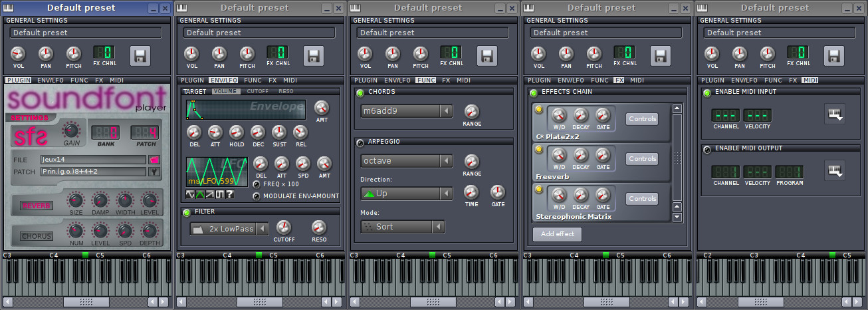Click the patch selection wrench icon

(x=156, y=172)
